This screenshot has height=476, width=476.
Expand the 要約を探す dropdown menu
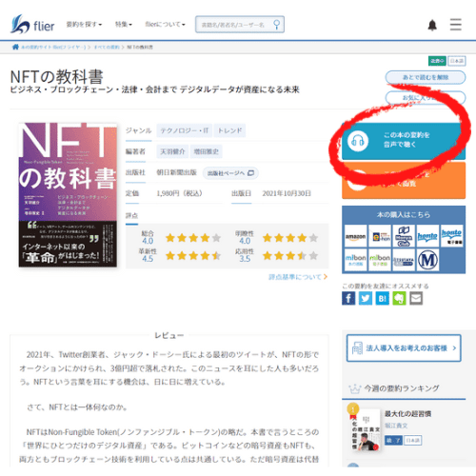84,25
